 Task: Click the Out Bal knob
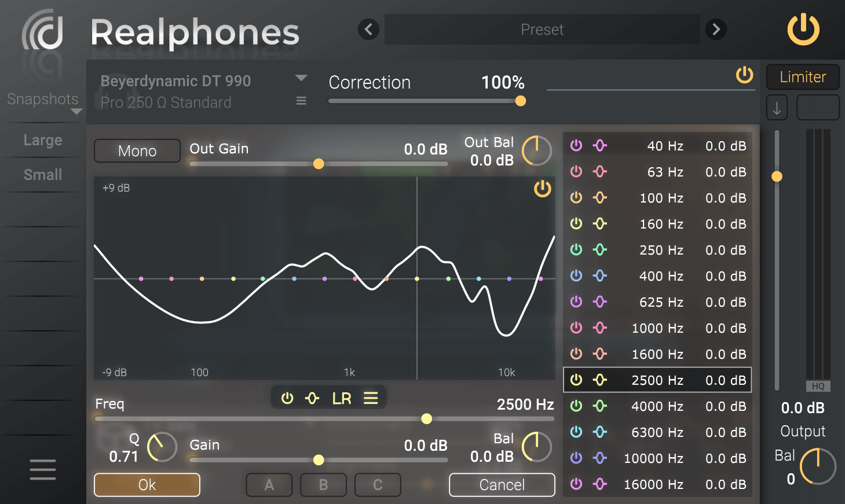coord(537,151)
